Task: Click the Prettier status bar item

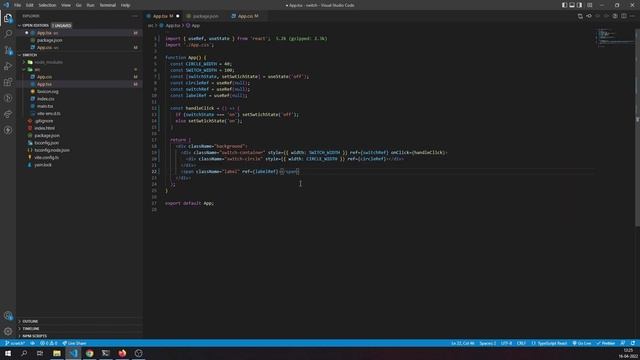Action: [x=606, y=343]
